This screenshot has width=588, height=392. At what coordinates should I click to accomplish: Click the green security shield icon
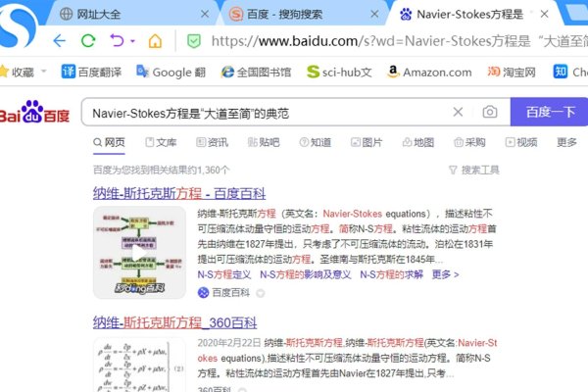pyautogui.click(x=193, y=41)
